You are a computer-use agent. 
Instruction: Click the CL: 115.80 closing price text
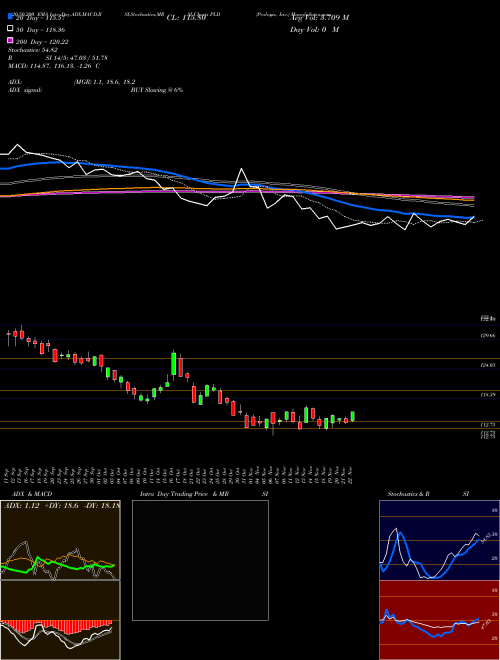coord(186,18)
